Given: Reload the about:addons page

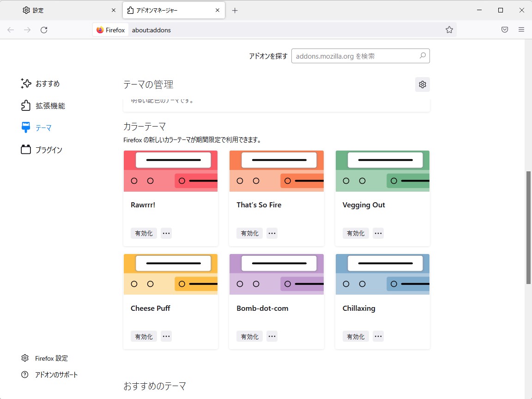Looking at the screenshot, I should pyautogui.click(x=44, y=30).
